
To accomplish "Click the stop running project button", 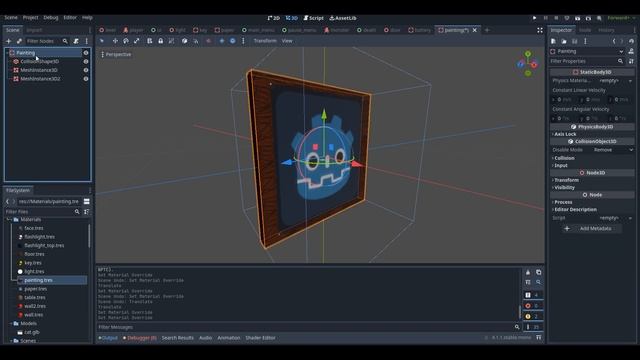I will tap(556, 18).
